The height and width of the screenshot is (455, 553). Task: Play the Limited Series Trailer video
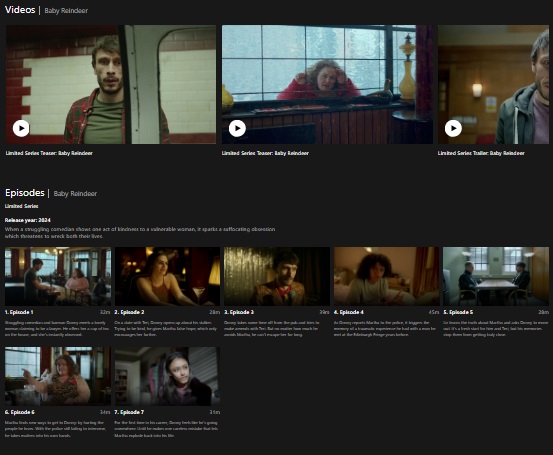[x=453, y=128]
